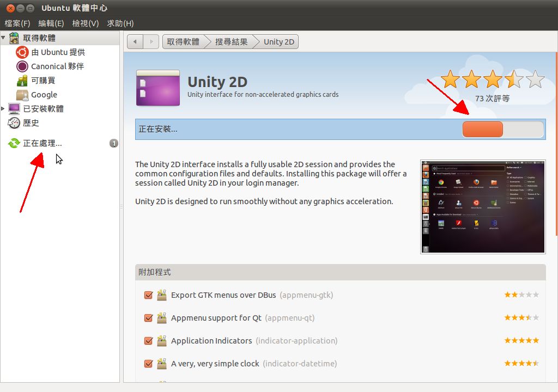Click the 正在安裝... status text
The width and height of the screenshot is (558, 392).
(158, 129)
